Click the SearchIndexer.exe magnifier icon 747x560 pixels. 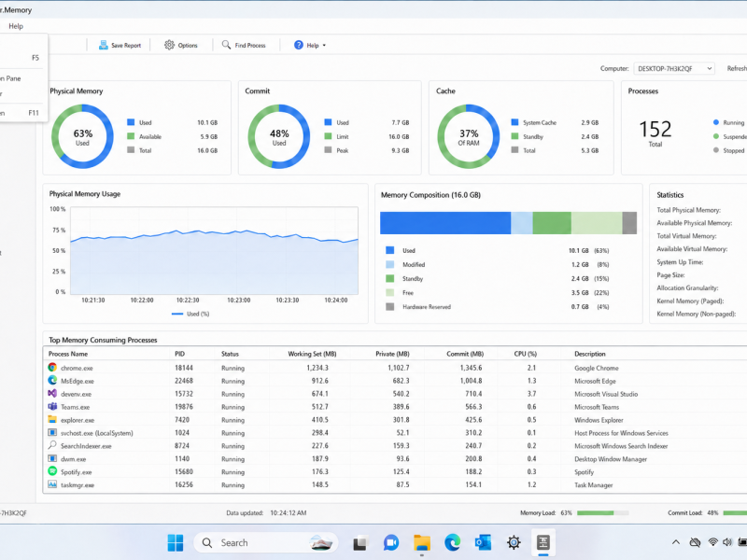(x=52, y=445)
